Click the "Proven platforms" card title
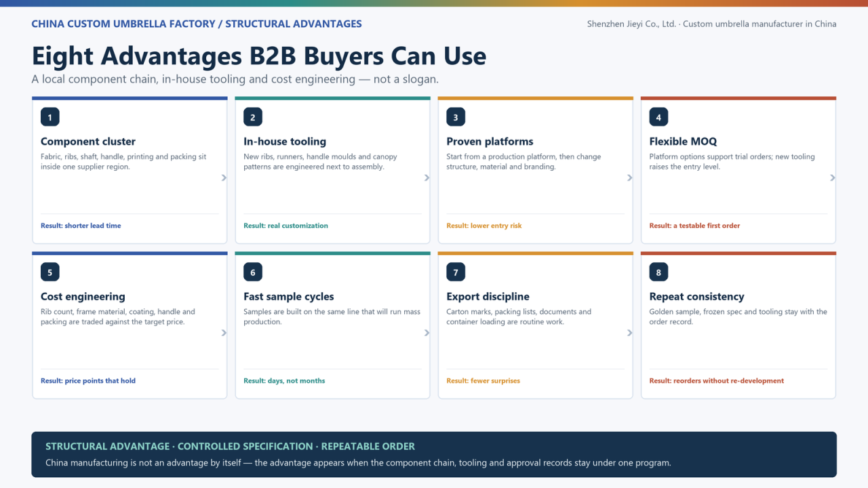Viewport: 868px width, 488px height. [490, 142]
